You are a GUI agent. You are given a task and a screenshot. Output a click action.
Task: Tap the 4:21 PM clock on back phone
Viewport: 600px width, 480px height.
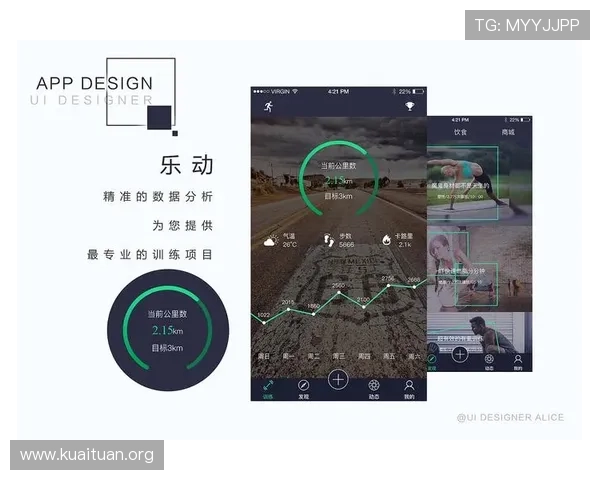(460, 120)
